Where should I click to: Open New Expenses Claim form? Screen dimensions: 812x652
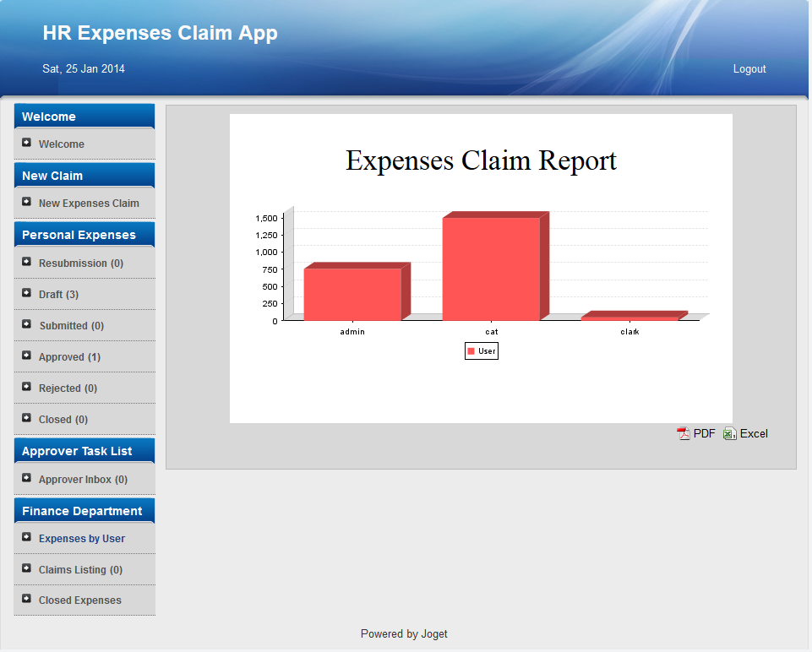click(89, 204)
